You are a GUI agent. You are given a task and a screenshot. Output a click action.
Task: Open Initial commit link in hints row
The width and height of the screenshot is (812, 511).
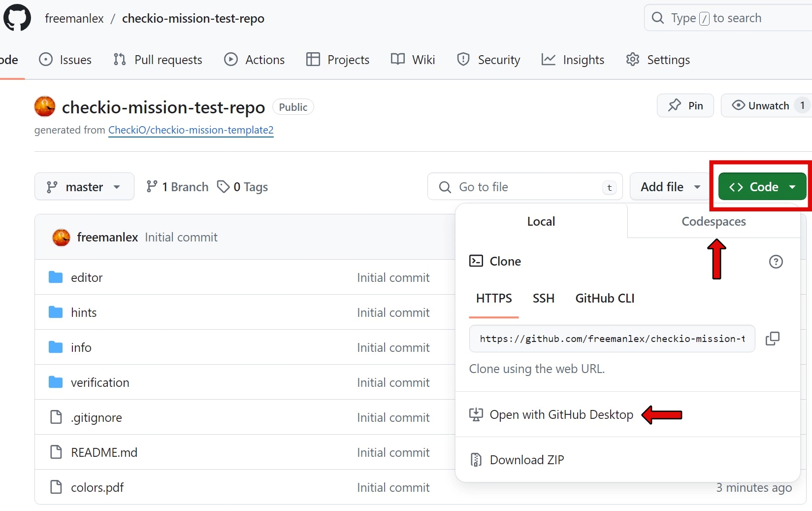coord(393,312)
